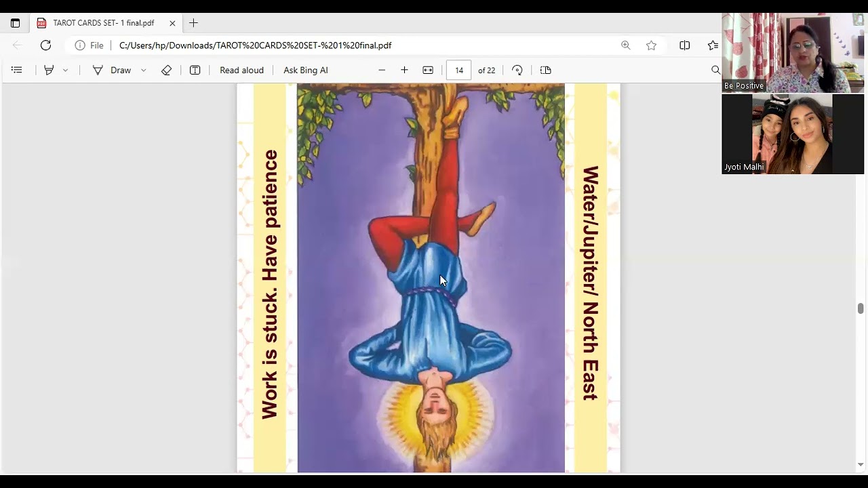868x488 pixels.
Task: Open Ask Bing AI
Action: [x=305, y=70]
